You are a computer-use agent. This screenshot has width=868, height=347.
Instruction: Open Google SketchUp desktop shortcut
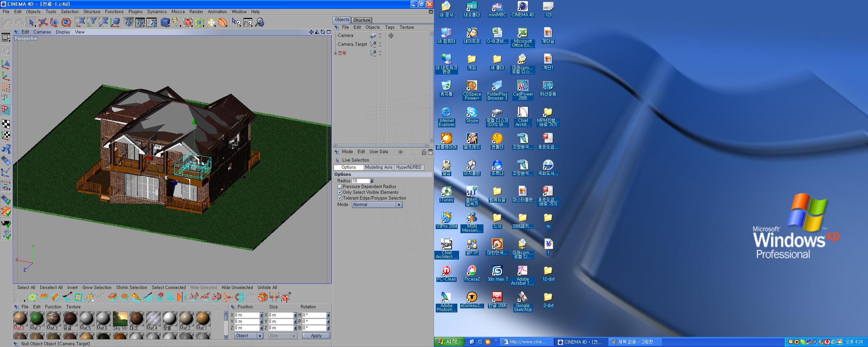[522, 302]
